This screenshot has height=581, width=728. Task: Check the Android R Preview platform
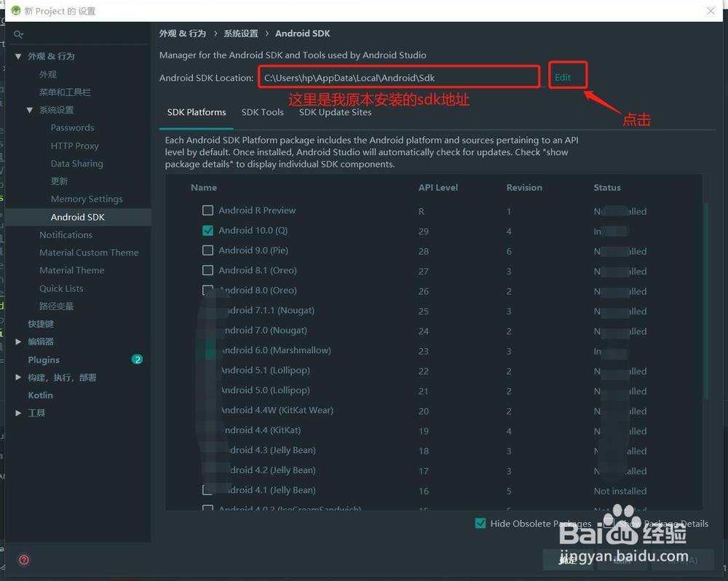point(208,210)
